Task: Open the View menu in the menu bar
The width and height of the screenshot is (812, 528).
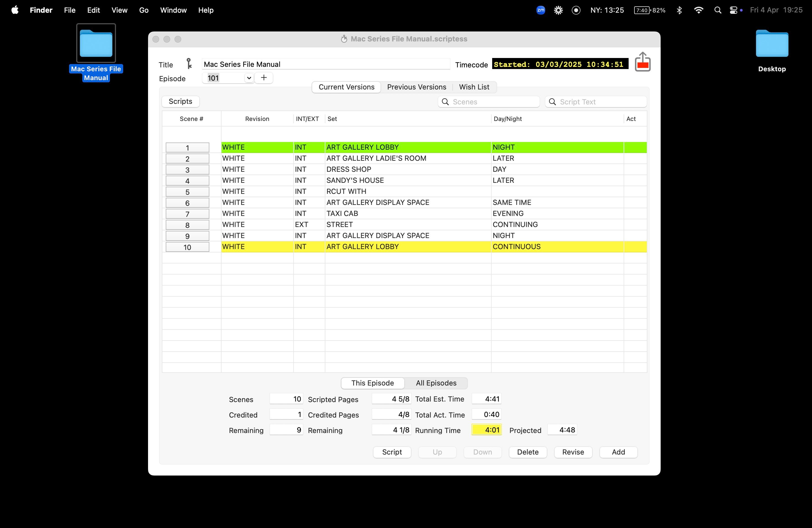Action: pyautogui.click(x=119, y=10)
